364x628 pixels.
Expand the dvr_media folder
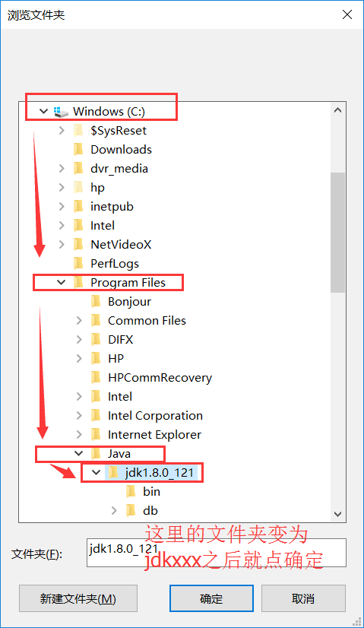[x=62, y=169]
